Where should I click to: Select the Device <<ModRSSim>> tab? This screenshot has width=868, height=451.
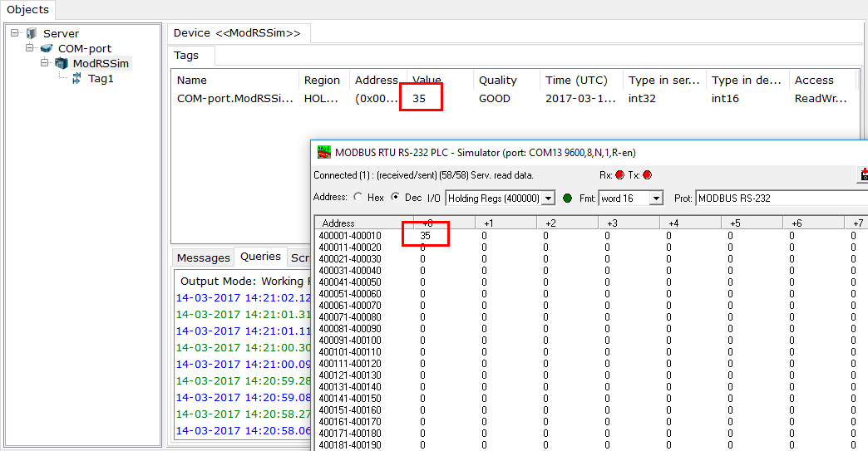[x=238, y=32]
